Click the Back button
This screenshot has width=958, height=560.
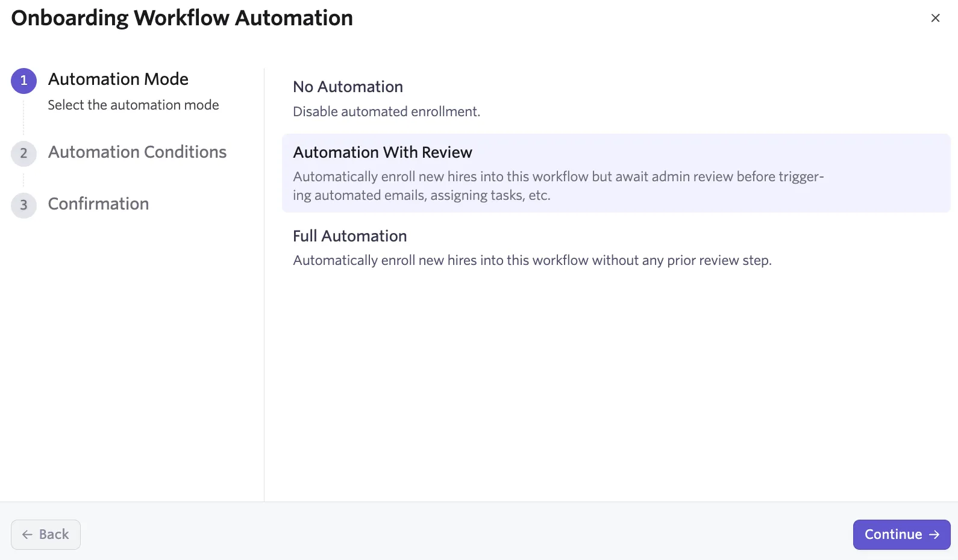tap(46, 534)
